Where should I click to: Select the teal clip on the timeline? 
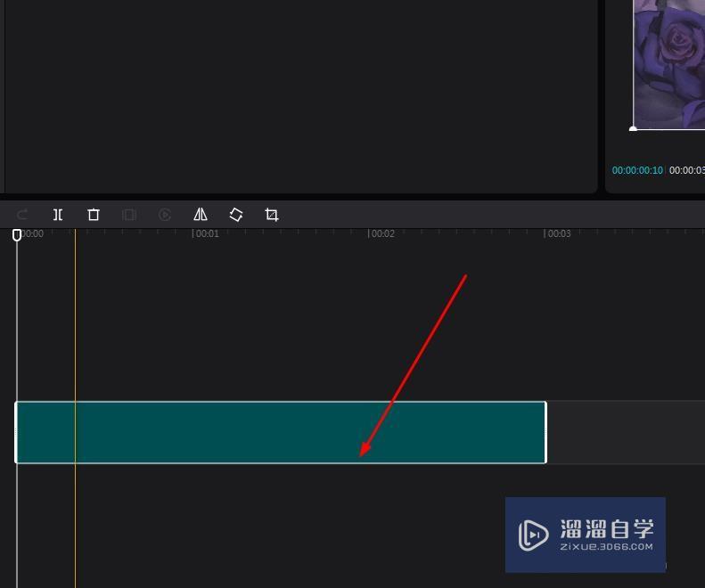(x=281, y=432)
